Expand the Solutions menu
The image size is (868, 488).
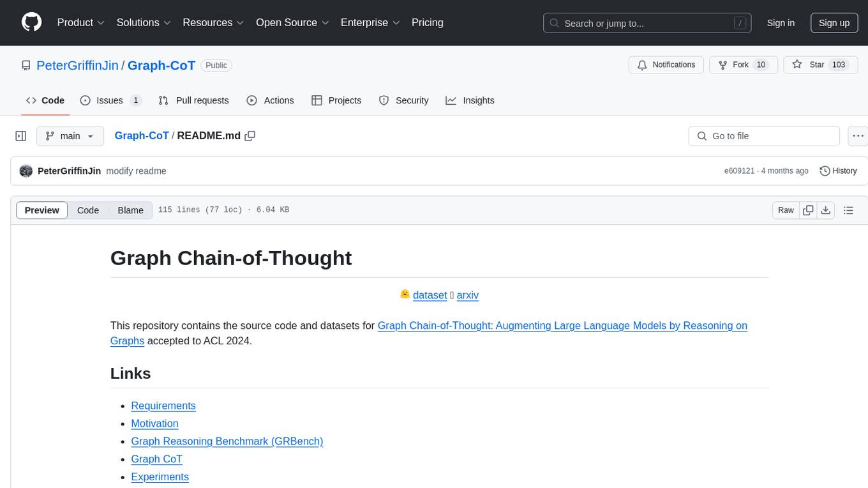pos(144,22)
